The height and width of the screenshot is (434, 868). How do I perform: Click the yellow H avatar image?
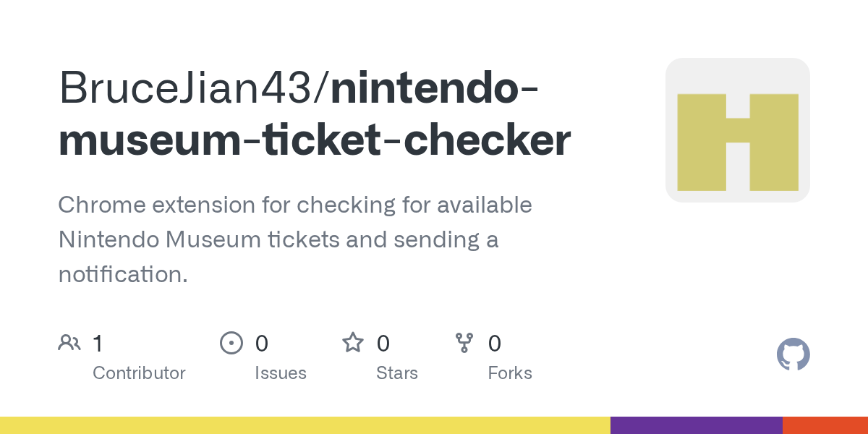(x=737, y=130)
